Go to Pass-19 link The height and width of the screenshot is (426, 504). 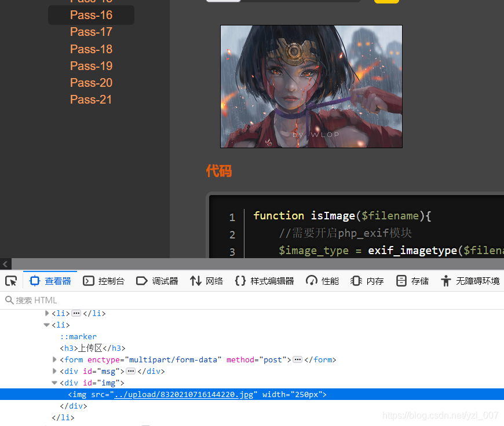click(x=92, y=66)
